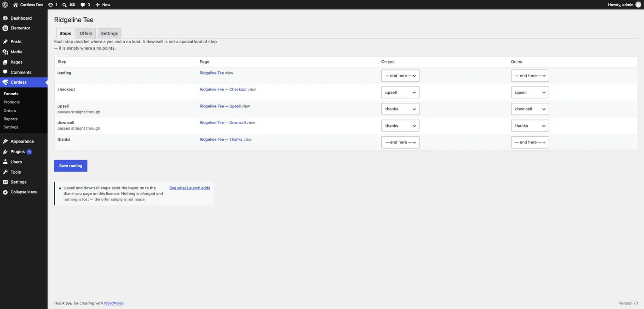
Task: Open landing step On yes dropdown
Action: (400, 76)
